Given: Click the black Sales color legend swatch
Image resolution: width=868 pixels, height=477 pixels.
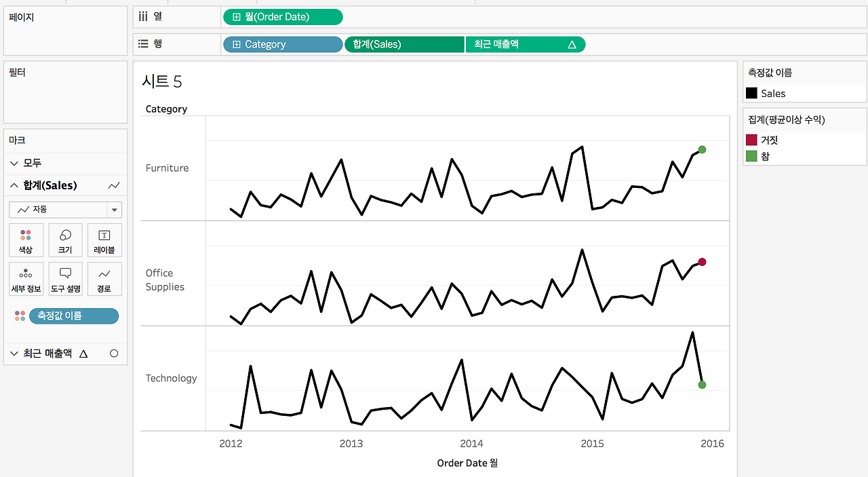Looking at the screenshot, I should click(751, 94).
